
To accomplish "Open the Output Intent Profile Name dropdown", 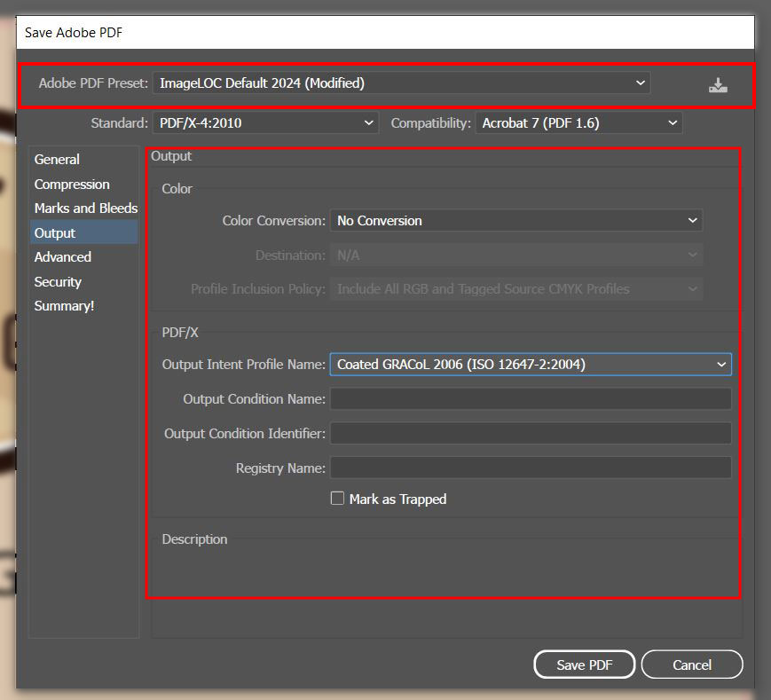I will (531, 365).
